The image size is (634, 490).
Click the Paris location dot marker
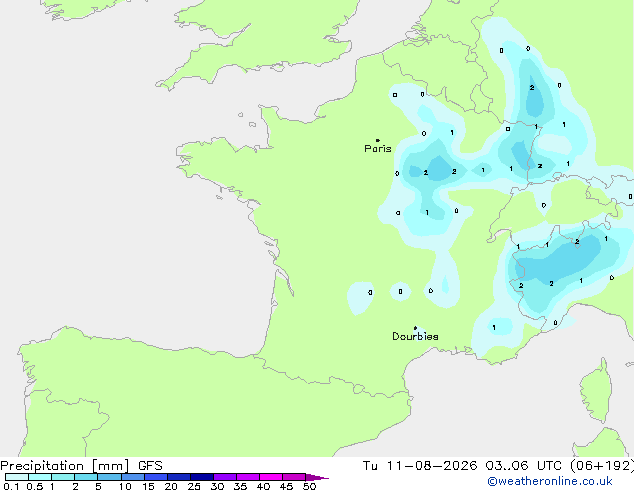point(378,140)
